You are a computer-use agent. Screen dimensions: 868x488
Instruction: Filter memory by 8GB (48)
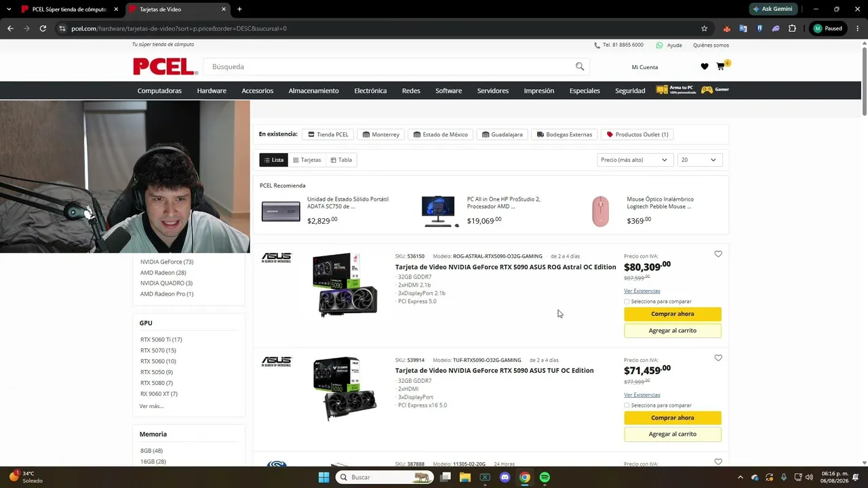pyautogui.click(x=151, y=451)
